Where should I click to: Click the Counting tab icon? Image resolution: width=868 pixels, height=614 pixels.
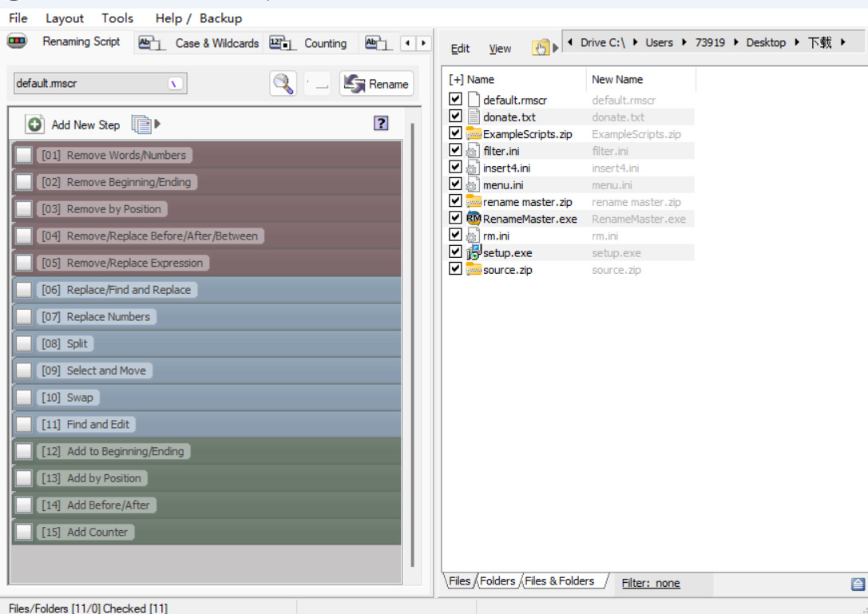(283, 43)
